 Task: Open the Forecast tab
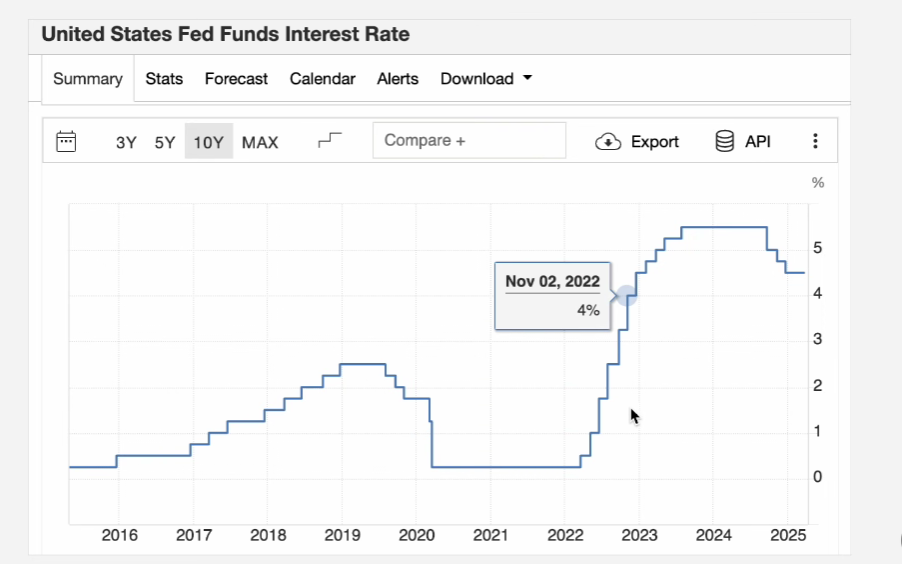pos(236,79)
